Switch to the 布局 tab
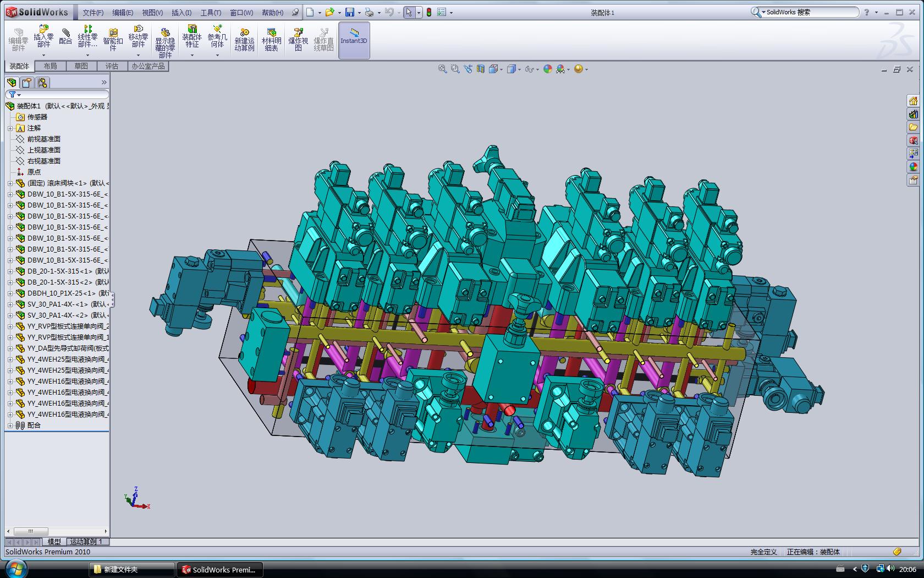This screenshot has height=578, width=924. pos(50,66)
